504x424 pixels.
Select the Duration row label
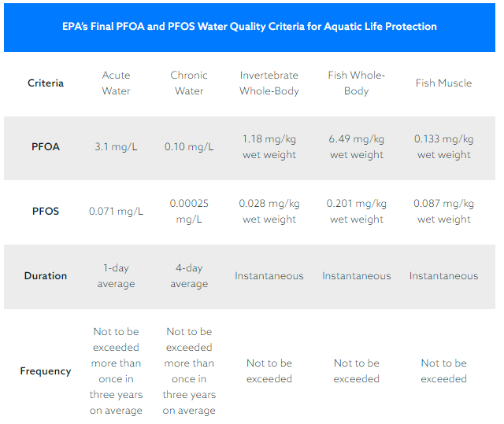[46, 276]
